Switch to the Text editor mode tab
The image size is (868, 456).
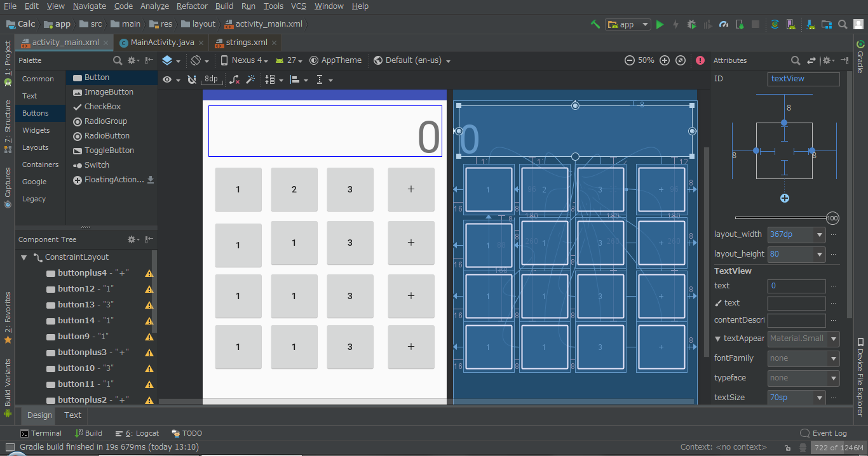72,415
